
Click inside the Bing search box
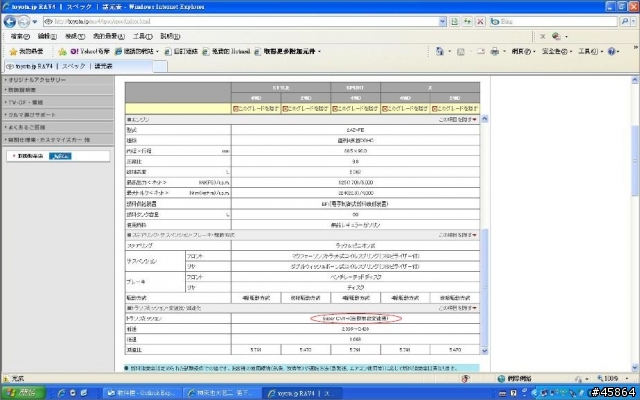[554, 22]
